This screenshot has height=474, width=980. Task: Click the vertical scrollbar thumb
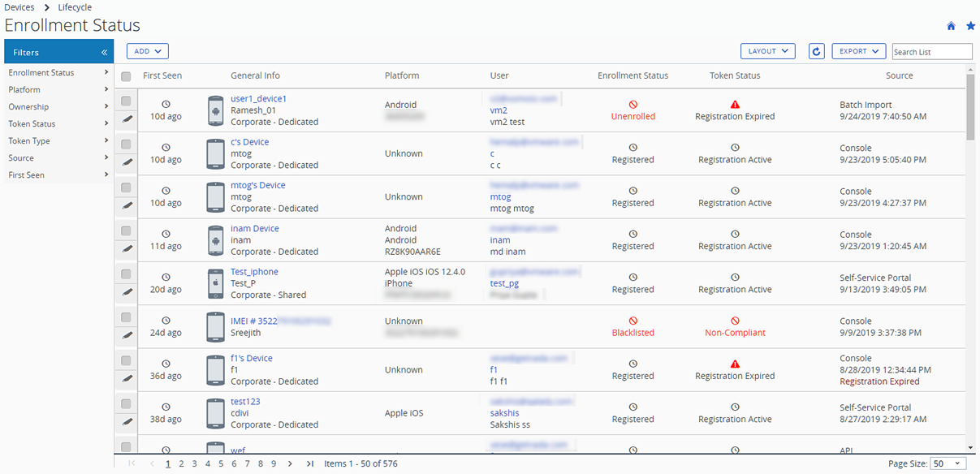(970, 107)
